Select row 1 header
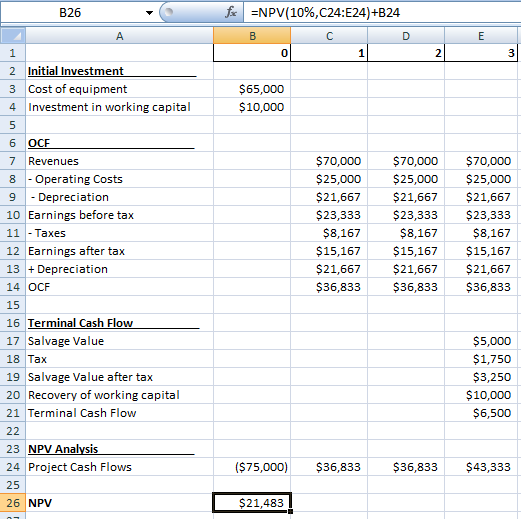Screen dimensions: 521x519 click(13, 53)
